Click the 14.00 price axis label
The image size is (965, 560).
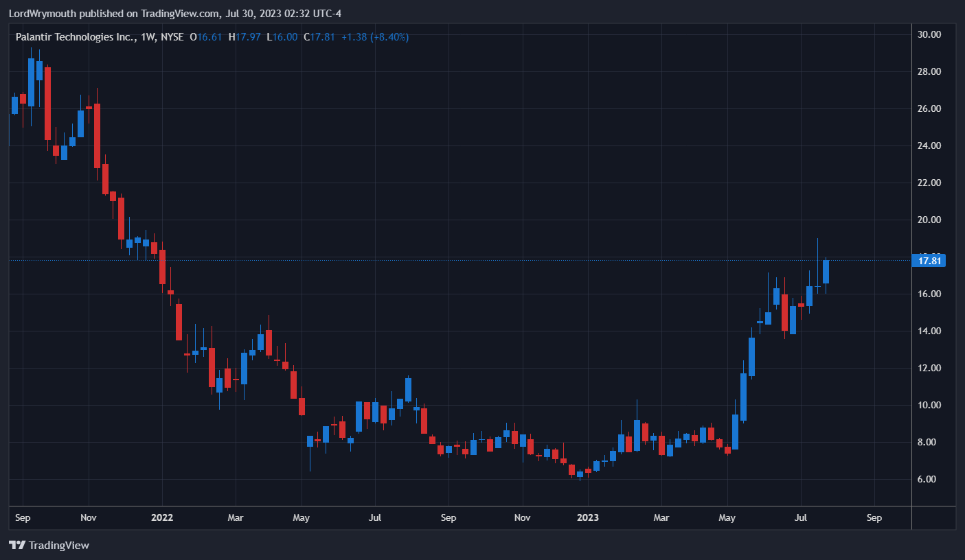(929, 331)
